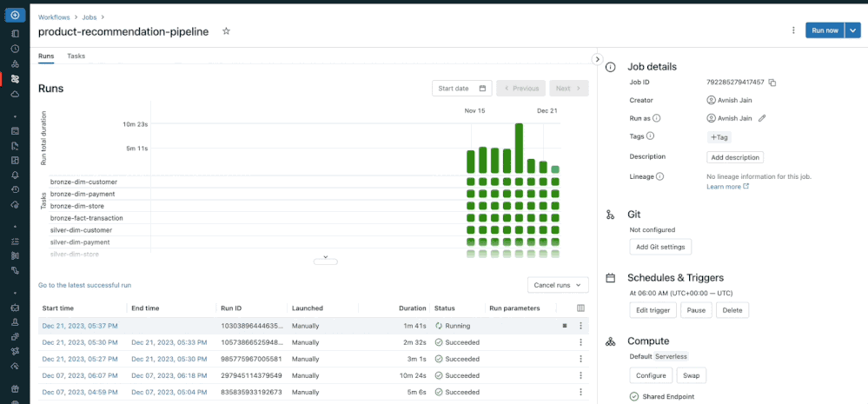
Task: Click the New plus icon in sidebar
Action: pyautogui.click(x=15, y=15)
